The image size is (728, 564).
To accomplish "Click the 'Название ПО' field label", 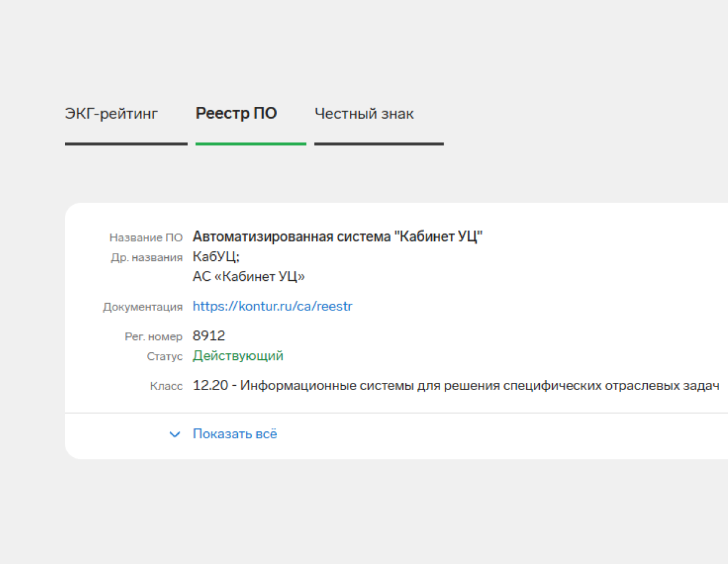I will coord(146,238).
